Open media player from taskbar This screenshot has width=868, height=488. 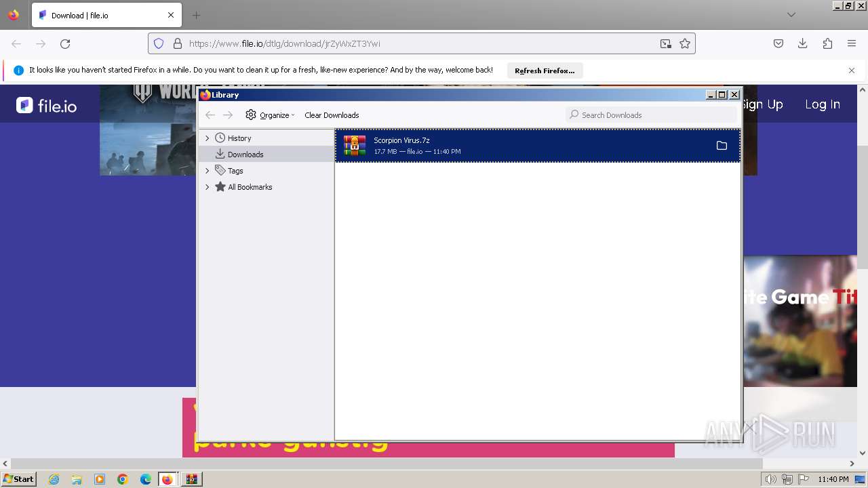pyautogui.click(x=100, y=479)
